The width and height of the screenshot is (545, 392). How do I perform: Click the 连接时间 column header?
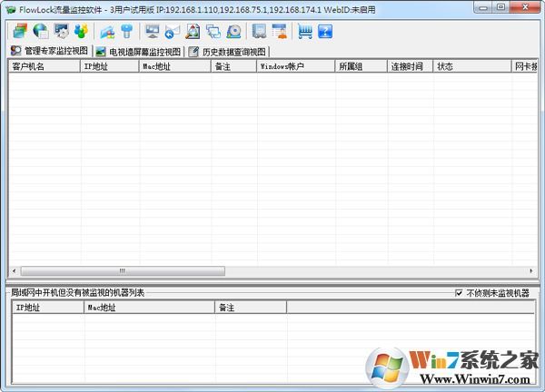coord(411,66)
